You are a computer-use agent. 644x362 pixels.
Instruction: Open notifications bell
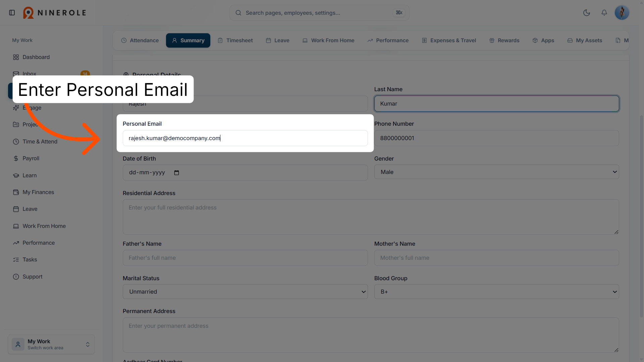click(x=604, y=13)
